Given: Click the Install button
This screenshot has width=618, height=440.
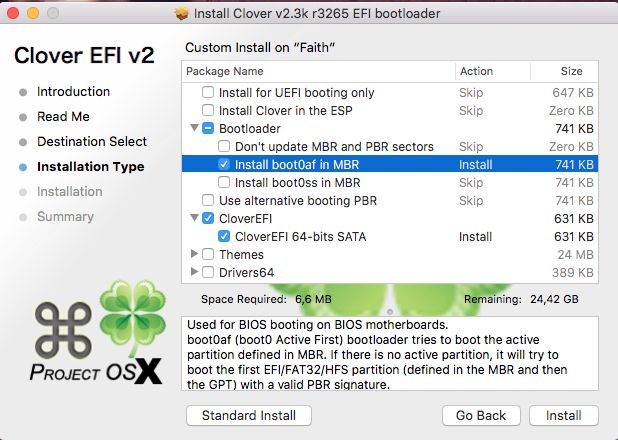Looking at the screenshot, I should pos(564,416).
